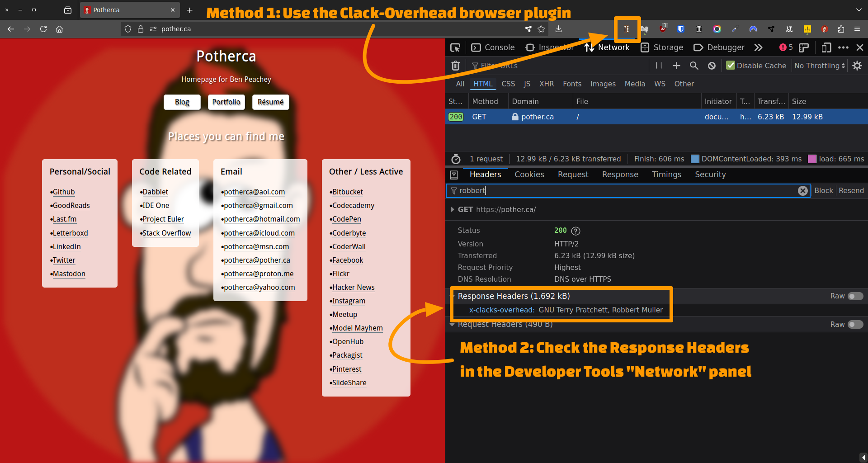Reload the current page
Screen dimensions: 868x463
[x=43, y=29]
